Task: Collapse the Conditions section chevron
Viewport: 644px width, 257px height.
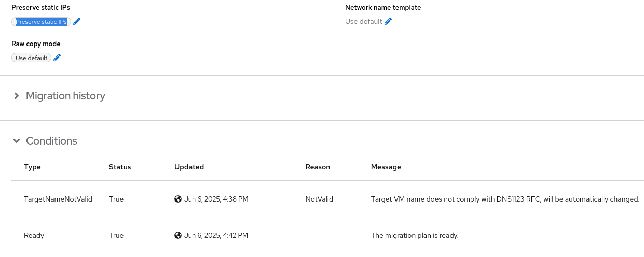Action: [x=17, y=141]
